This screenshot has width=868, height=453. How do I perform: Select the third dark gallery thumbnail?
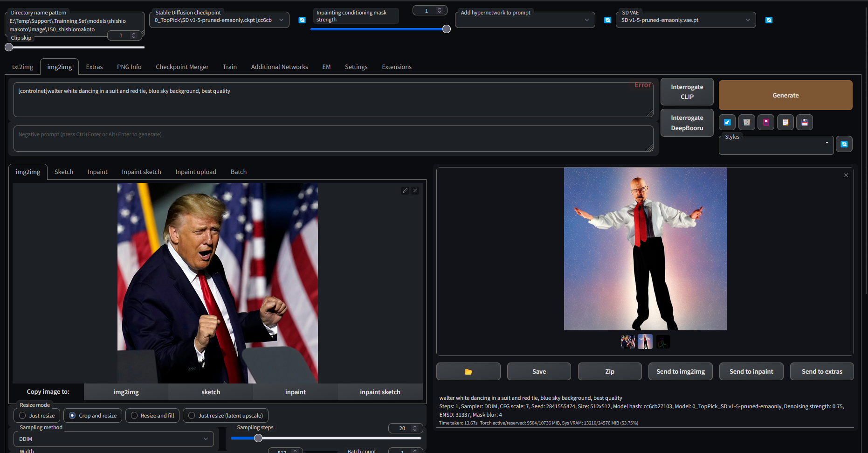pos(663,341)
